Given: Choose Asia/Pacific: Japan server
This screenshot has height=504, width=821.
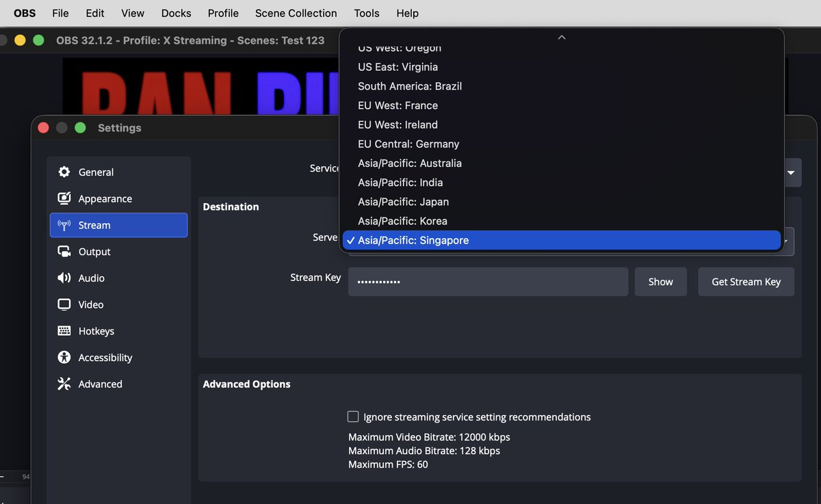Looking at the screenshot, I should 562,202.
